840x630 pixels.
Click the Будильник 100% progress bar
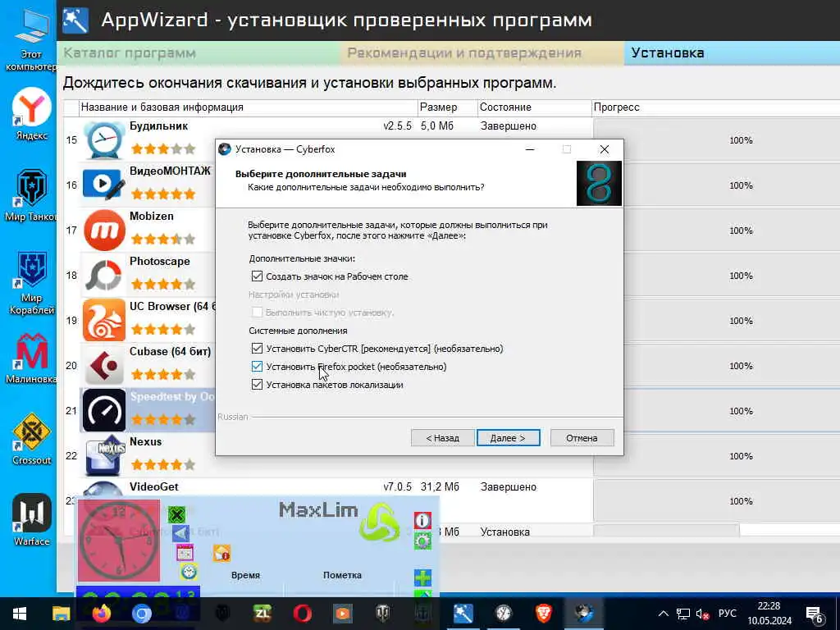click(x=717, y=140)
